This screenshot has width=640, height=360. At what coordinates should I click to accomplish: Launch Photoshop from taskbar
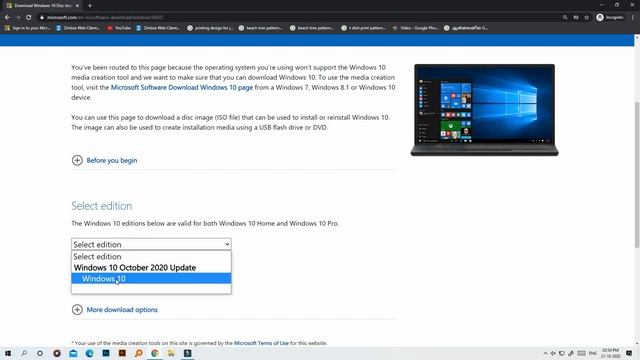point(106,353)
